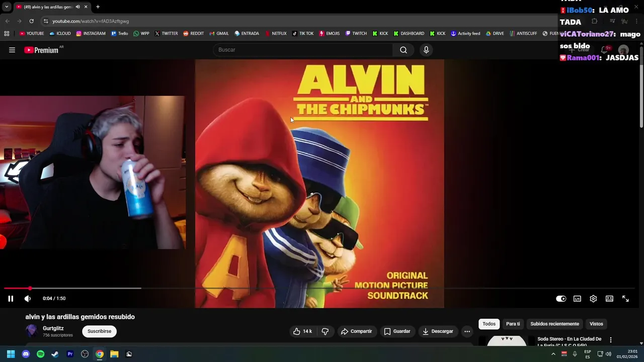Open Discord from the taskbar
The image size is (644, 362).
point(26,354)
